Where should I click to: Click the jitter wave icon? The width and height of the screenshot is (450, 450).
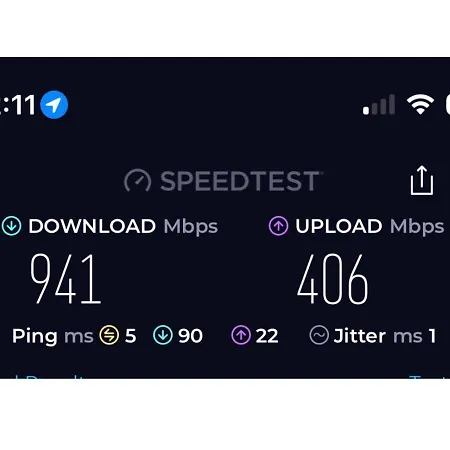coord(319,335)
